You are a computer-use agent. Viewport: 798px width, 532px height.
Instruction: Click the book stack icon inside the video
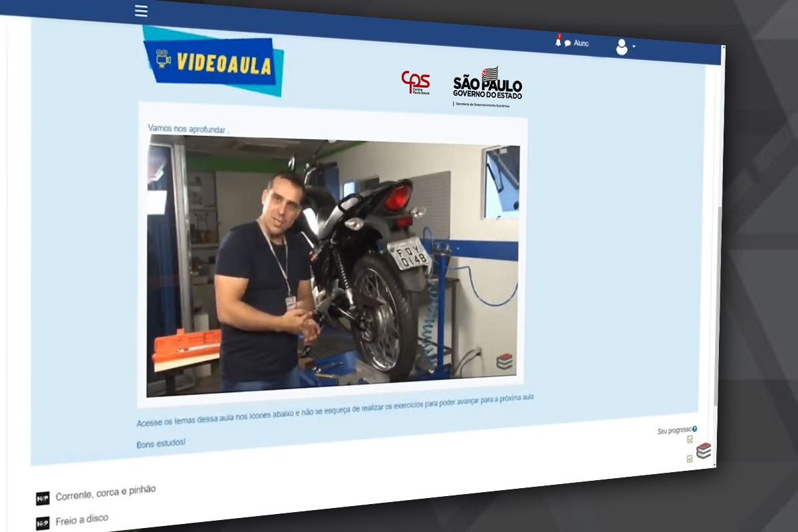tap(505, 361)
